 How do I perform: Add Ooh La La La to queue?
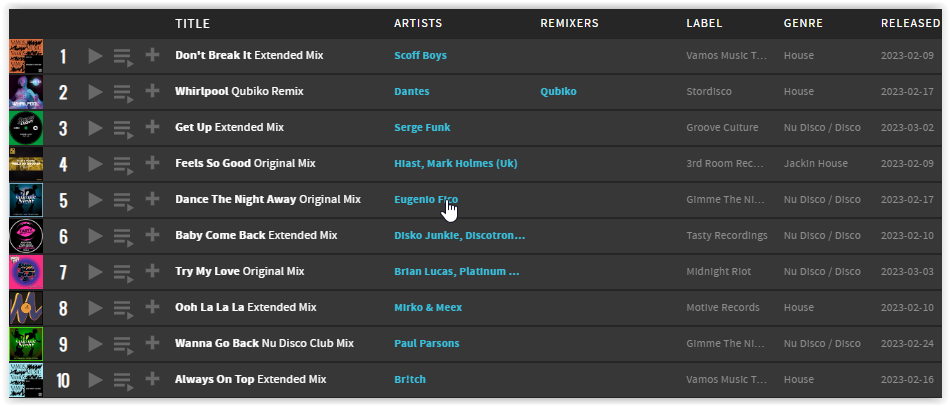click(x=123, y=308)
